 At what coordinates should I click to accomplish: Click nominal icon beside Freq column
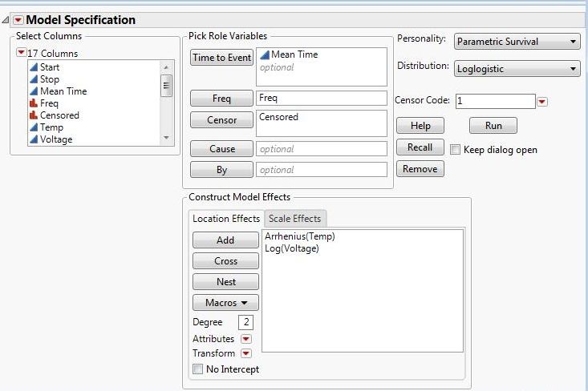coord(34,103)
